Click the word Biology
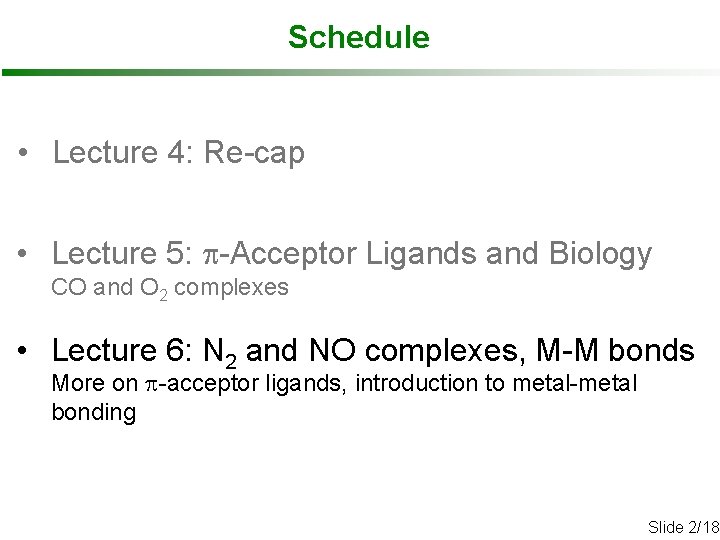The width and height of the screenshot is (720, 540). 599,253
